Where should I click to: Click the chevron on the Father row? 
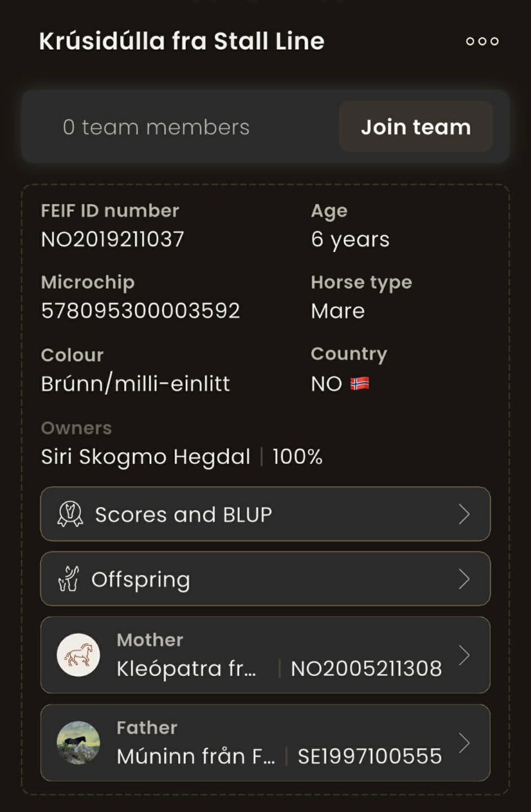click(x=464, y=743)
